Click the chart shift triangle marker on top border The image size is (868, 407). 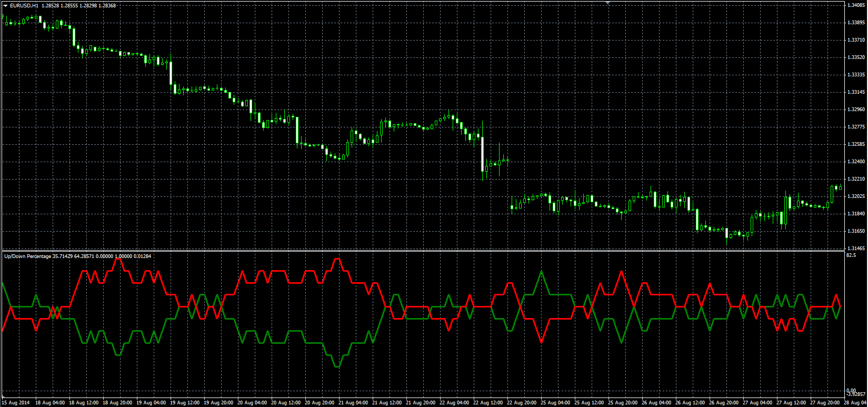tap(608, 3)
